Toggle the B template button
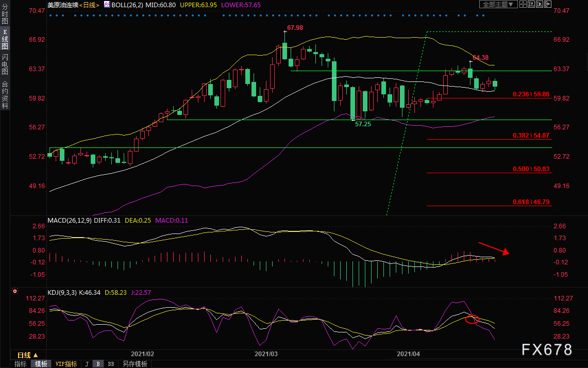 98,364
